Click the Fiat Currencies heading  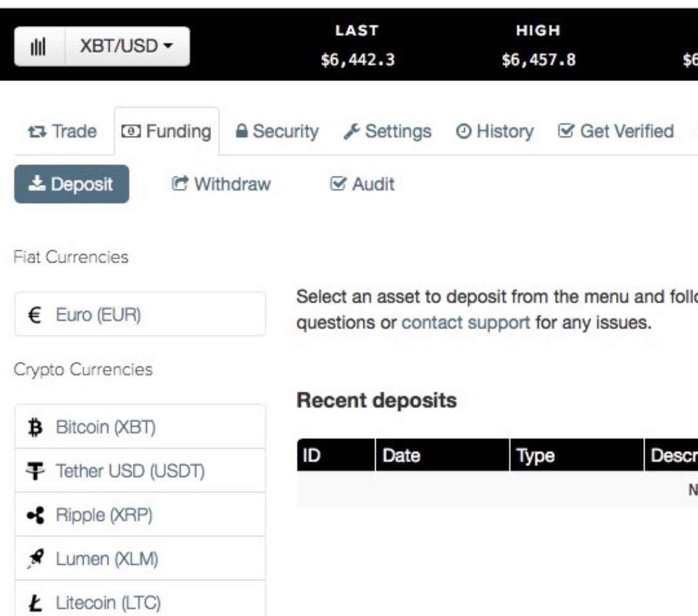tap(71, 257)
